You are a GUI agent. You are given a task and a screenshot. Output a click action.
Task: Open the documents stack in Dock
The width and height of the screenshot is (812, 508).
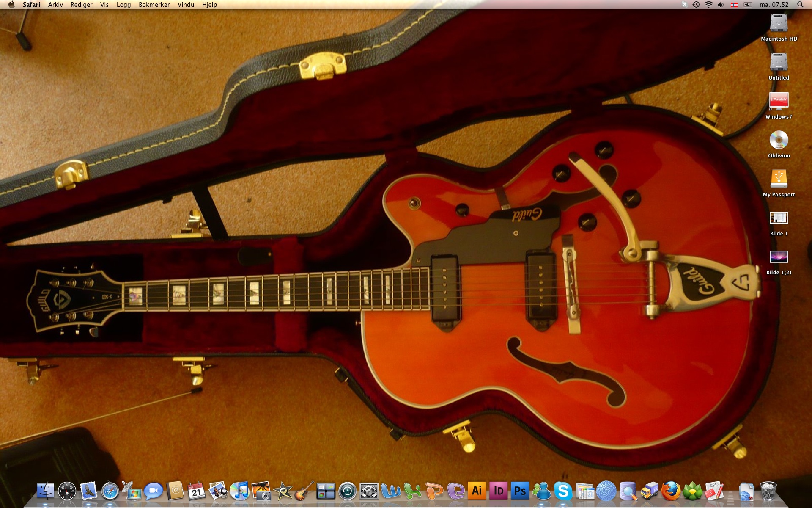(746, 491)
